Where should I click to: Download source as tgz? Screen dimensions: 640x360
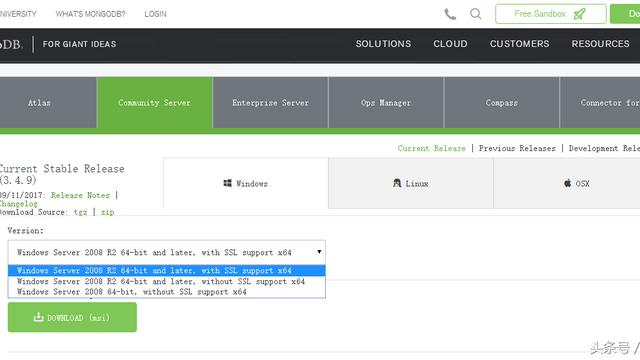80,212
